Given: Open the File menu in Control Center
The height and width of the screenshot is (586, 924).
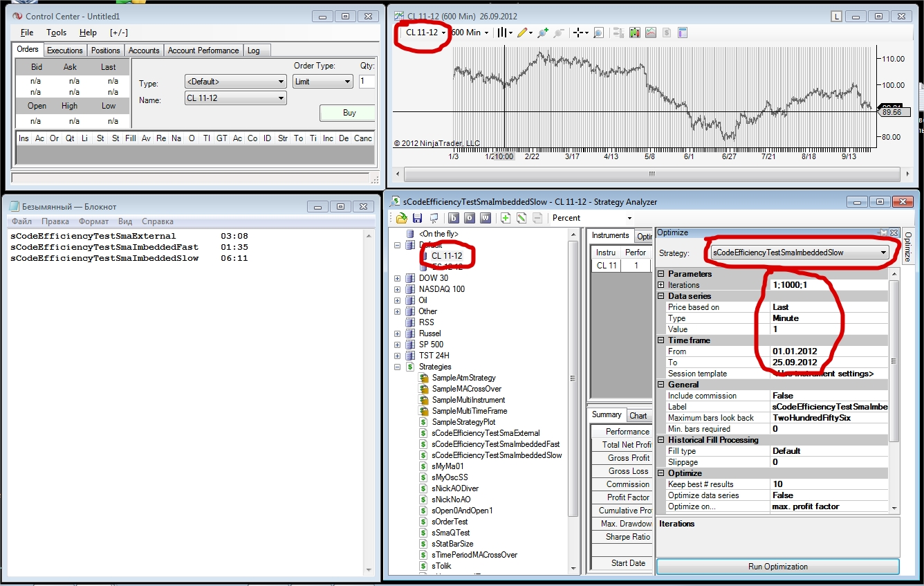Looking at the screenshot, I should pyautogui.click(x=27, y=33).
